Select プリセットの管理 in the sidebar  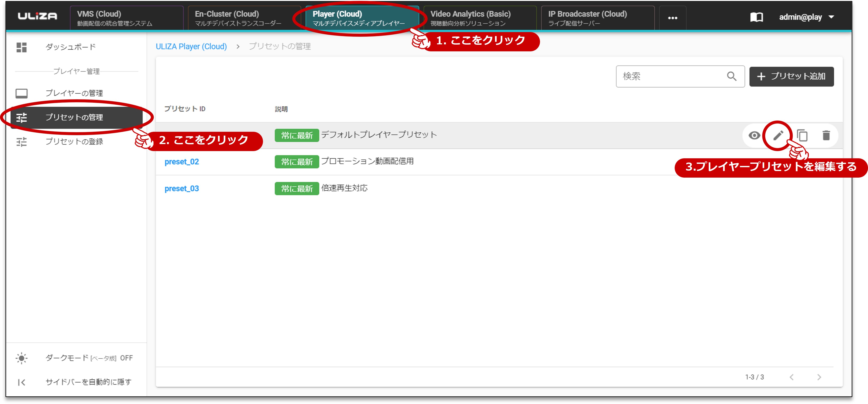[x=77, y=118]
